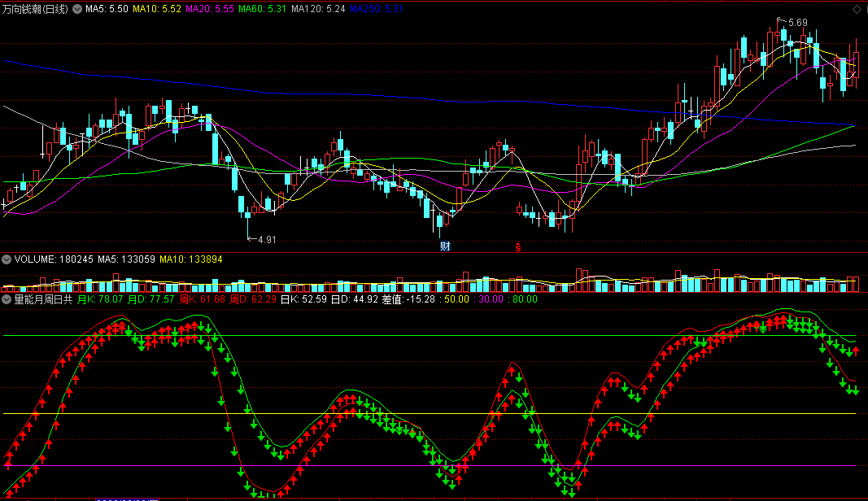868x501 pixels.
Task: Click the volume MA10: 133894 label
Action: click(x=191, y=259)
